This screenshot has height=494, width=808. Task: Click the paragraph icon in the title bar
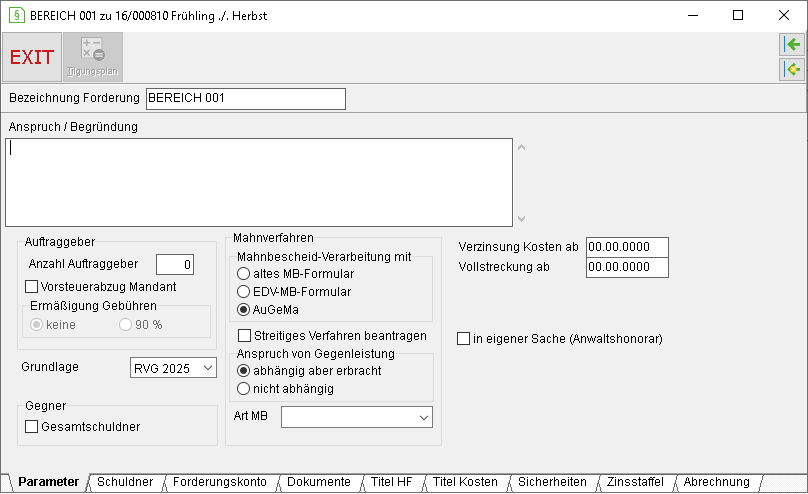17,15
